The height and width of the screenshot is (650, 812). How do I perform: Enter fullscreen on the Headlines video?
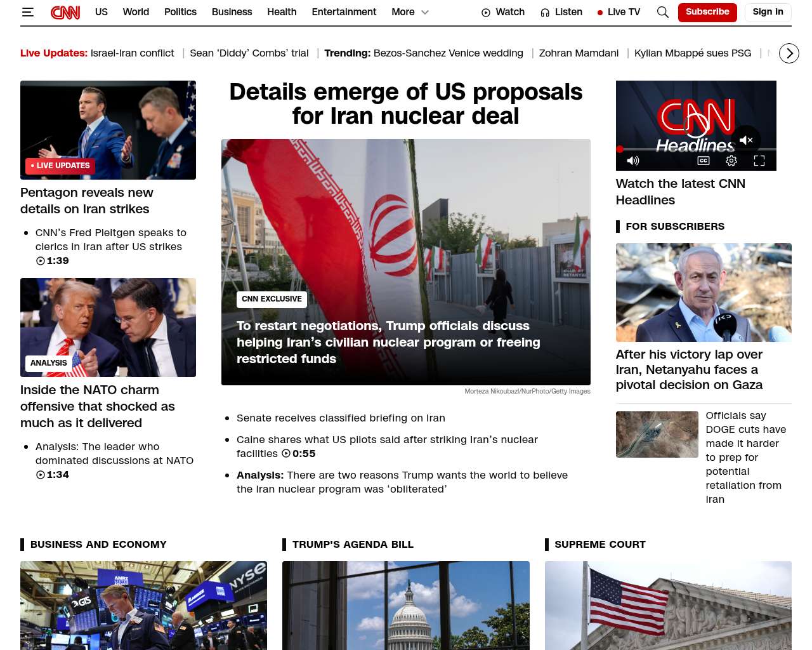pos(759,161)
